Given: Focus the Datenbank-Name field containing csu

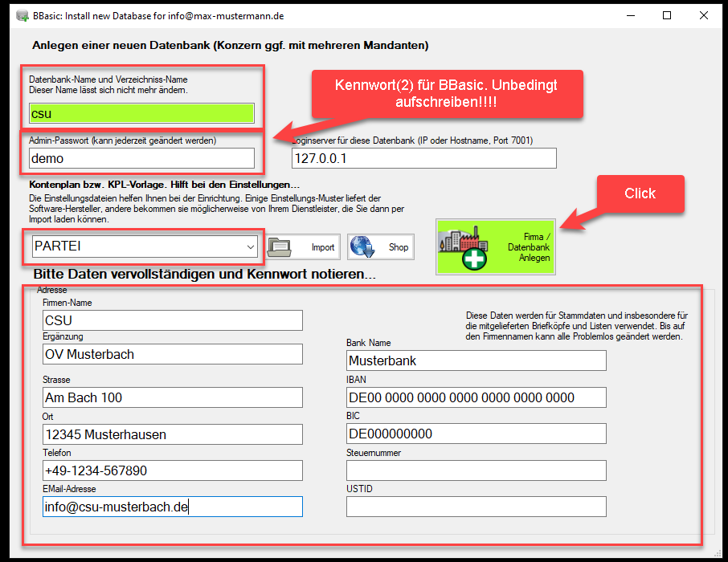Looking at the screenshot, I should pyautogui.click(x=141, y=114).
